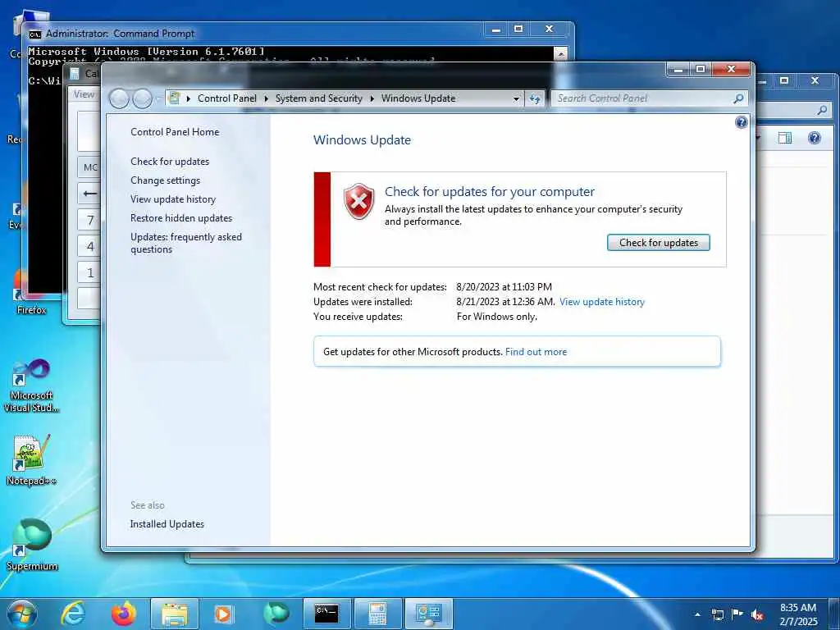Click the 7 key in Calculator
The height and width of the screenshot is (630, 840).
(x=89, y=220)
